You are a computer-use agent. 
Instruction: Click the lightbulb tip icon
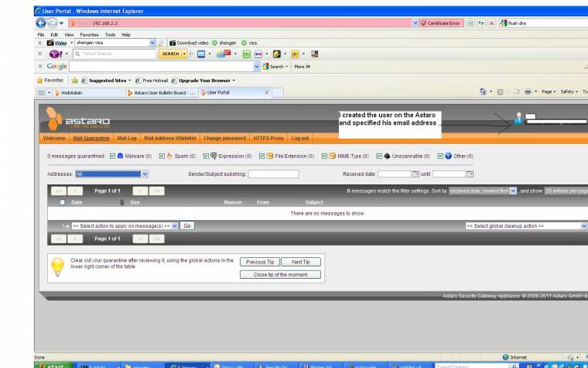click(x=57, y=267)
